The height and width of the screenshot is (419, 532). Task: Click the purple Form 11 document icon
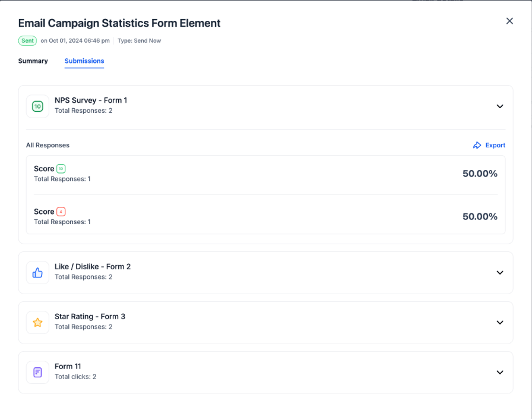pos(37,373)
